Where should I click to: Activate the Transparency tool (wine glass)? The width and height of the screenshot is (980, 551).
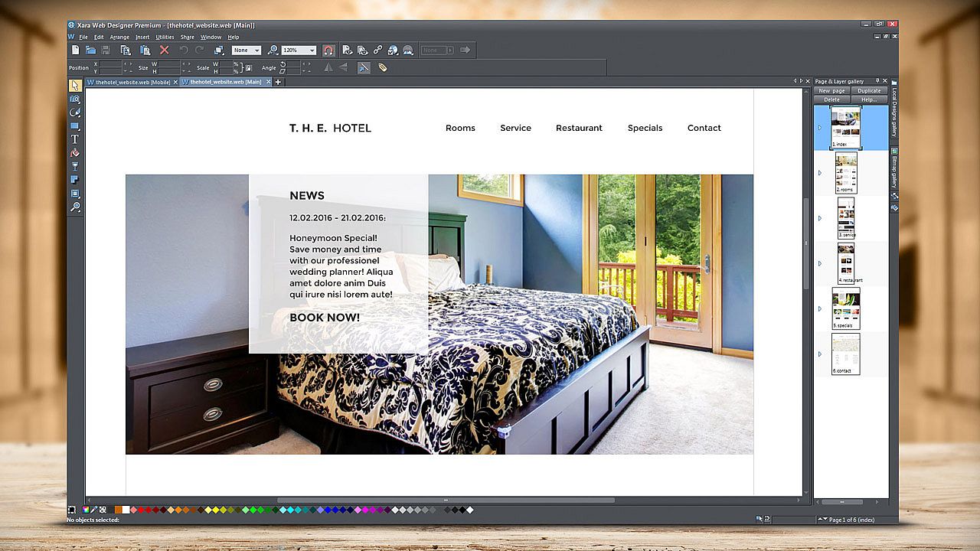coord(75,166)
